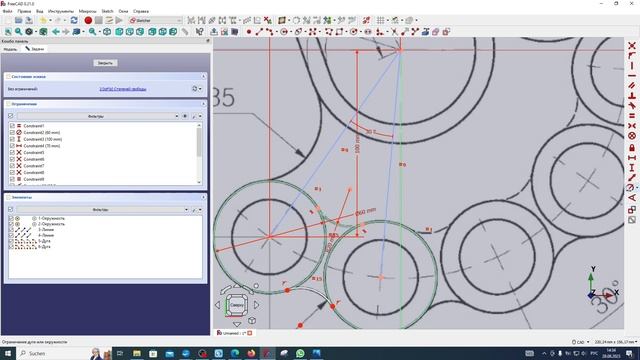The height and width of the screenshot is (360, 640).
Task: Click the coincident constraint icon in right toolbar
Action: (631, 46)
